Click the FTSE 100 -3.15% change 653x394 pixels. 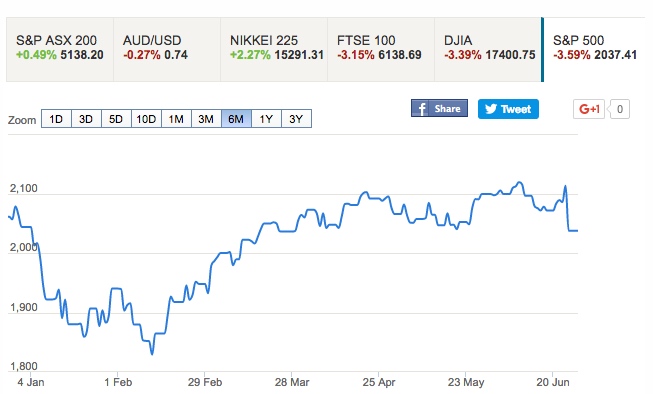pos(356,55)
